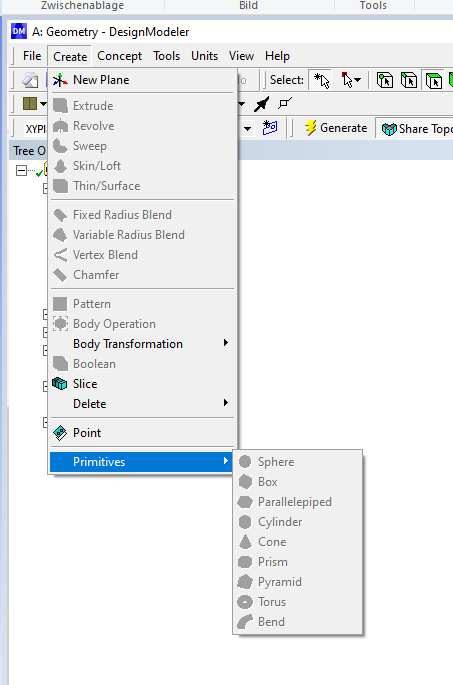This screenshot has width=453, height=685.
Task: Open the Tools menu
Action: tap(166, 56)
